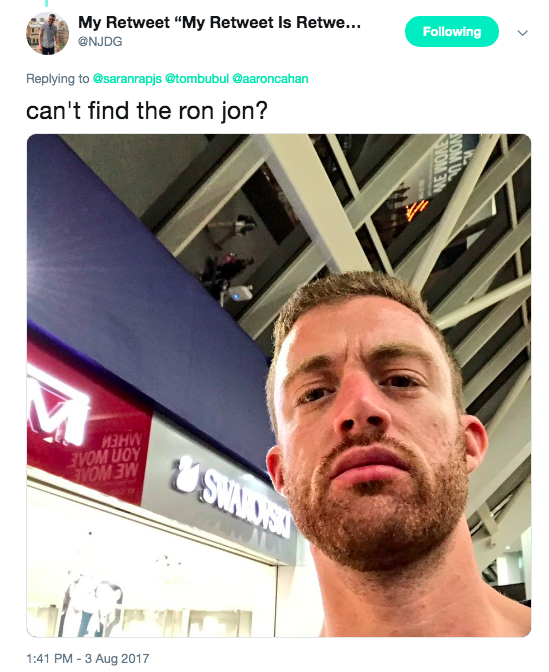
Task: Click the "Replying to" label
Action: [x=57, y=79]
